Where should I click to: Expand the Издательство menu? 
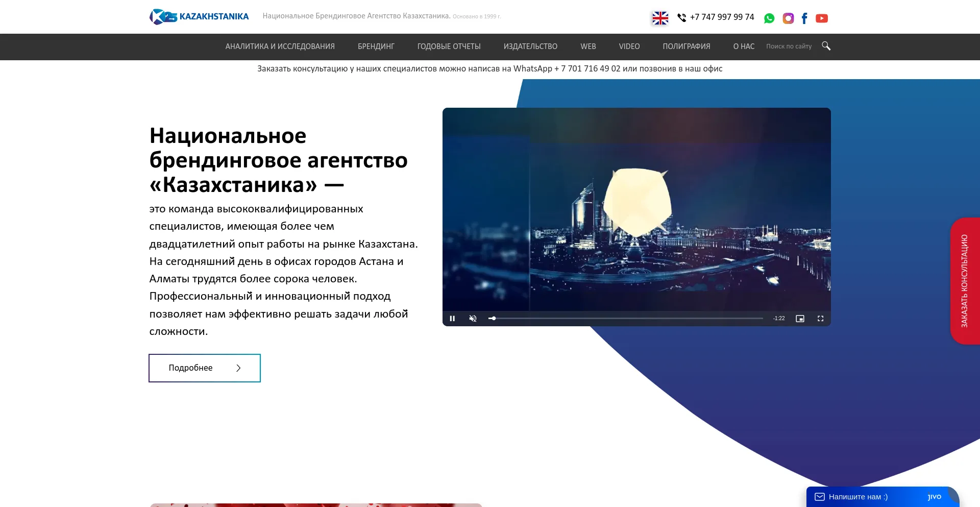coord(530,46)
